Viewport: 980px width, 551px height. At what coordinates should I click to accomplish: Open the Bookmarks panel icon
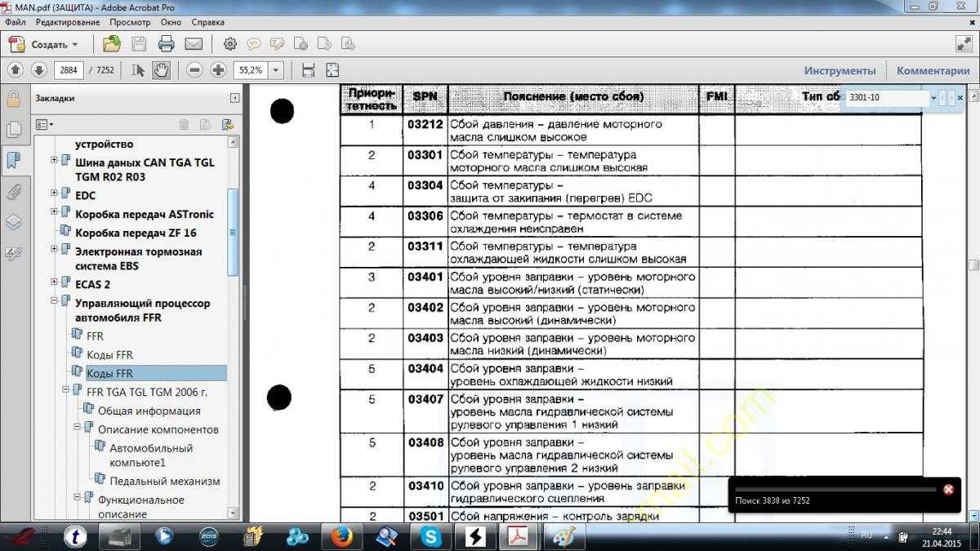pyautogui.click(x=13, y=160)
